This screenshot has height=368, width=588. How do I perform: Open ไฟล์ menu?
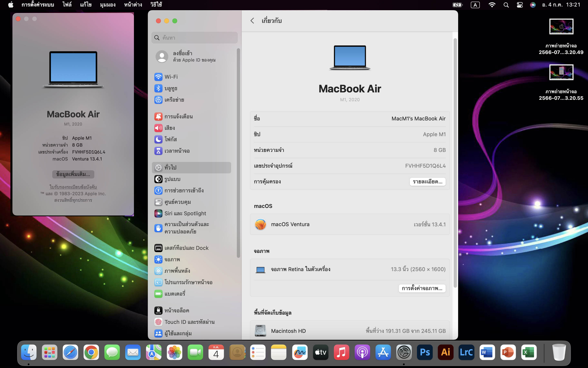pyautogui.click(x=67, y=5)
